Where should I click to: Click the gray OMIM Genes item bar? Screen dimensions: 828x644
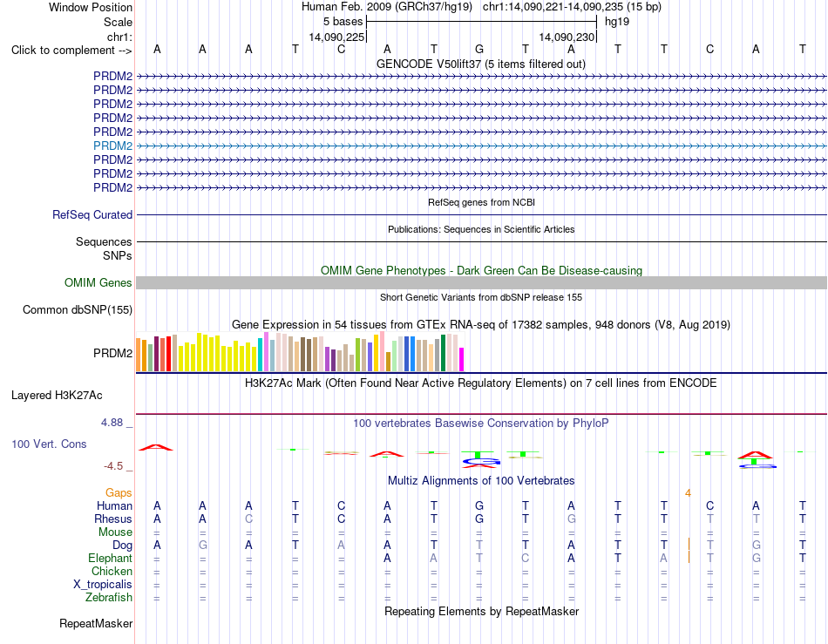coord(481,283)
